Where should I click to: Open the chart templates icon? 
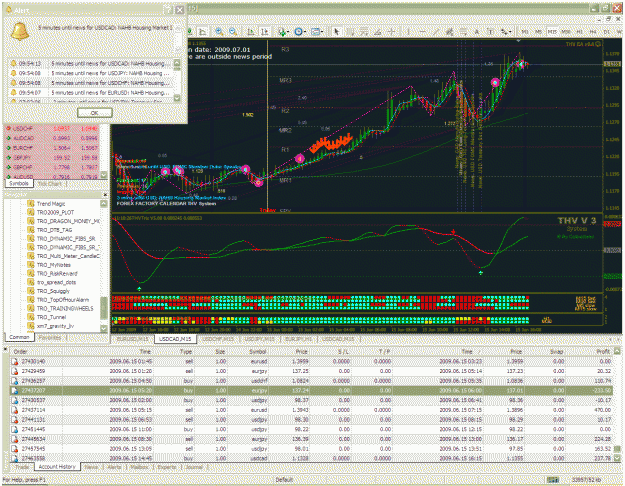coord(315,31)
